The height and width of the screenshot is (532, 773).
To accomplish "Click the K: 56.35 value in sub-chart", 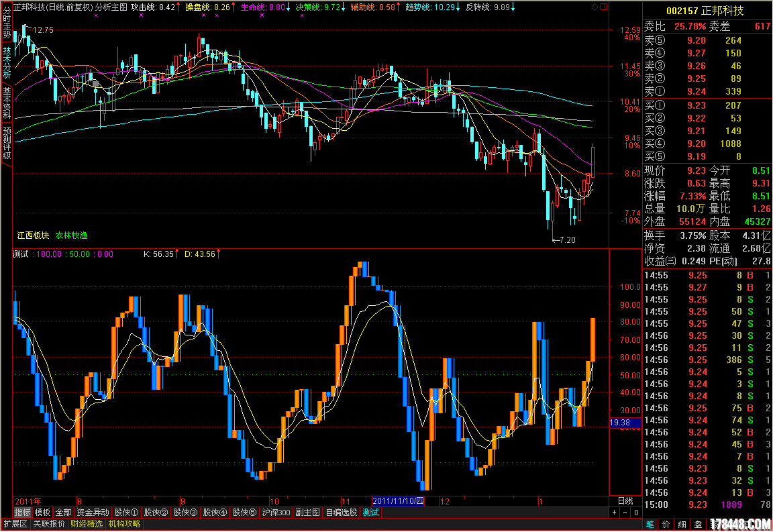I will point(162,254).
